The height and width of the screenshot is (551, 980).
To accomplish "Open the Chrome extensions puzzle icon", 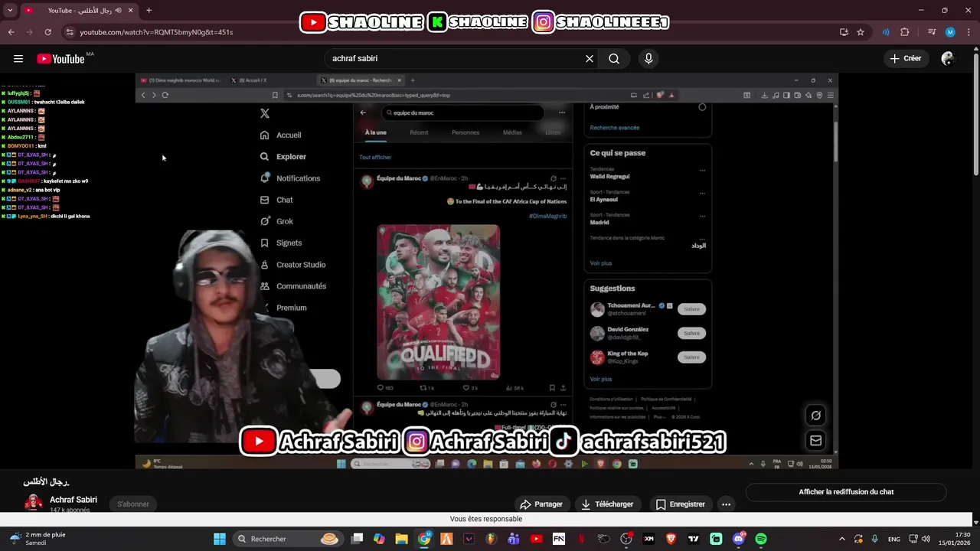I will pos(904,32).
